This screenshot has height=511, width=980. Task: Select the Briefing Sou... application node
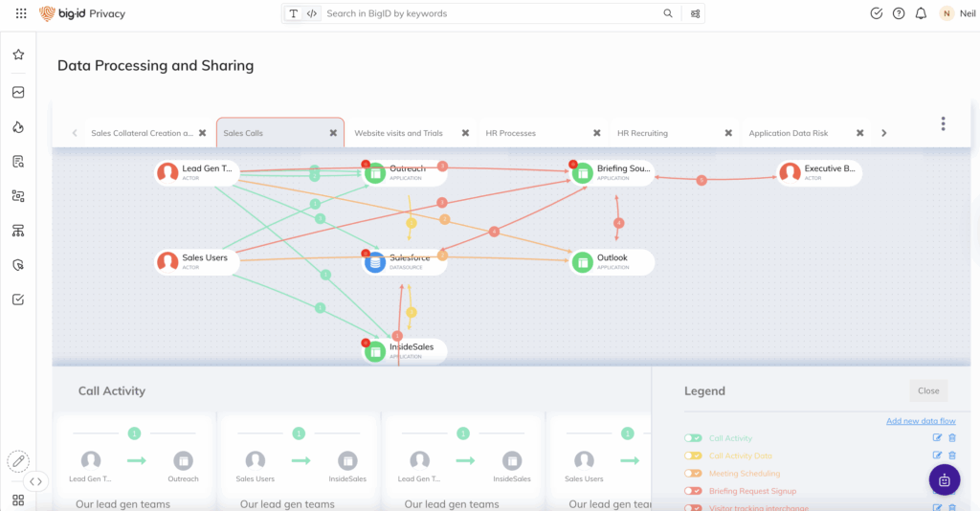612,172
